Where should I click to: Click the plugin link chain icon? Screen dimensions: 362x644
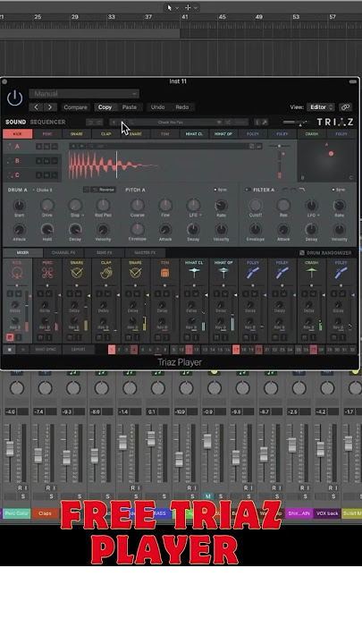pos(346,107)
